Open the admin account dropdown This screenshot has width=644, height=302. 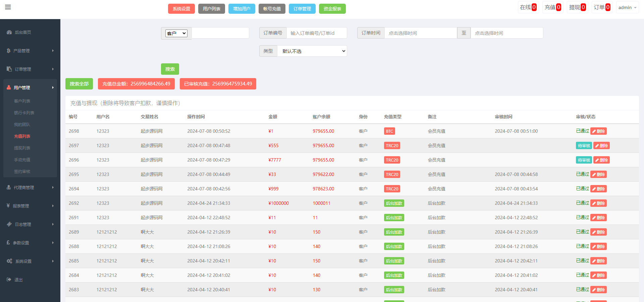(x=627, y=7)
